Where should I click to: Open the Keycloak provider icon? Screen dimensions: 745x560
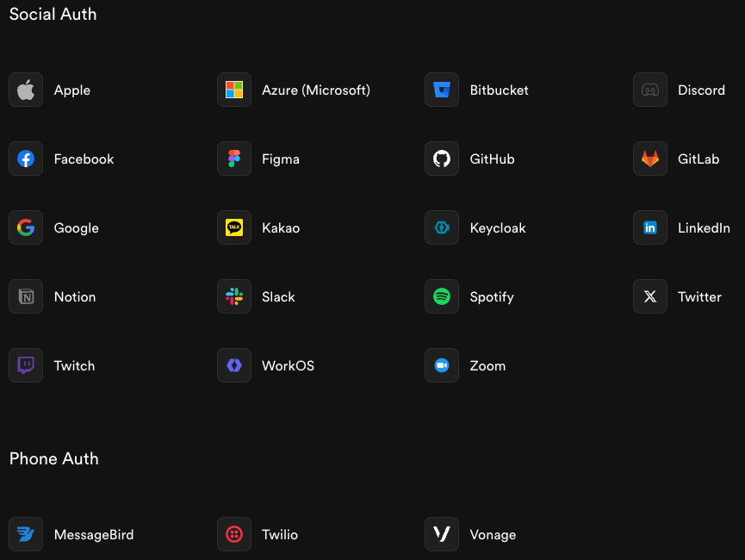(x=442, y=227)
